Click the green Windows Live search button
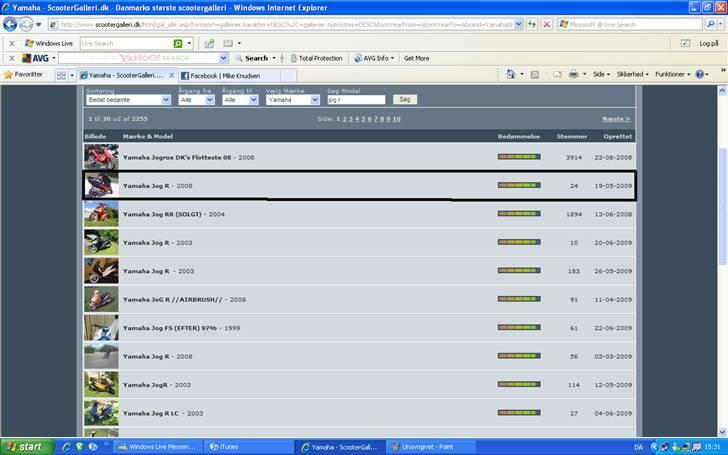 point(178,43)
